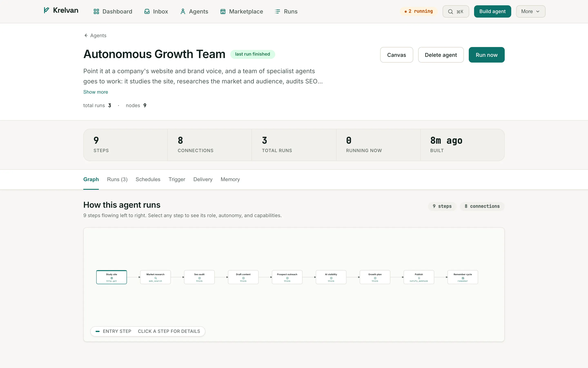Click the globe icon in Study site node
This screenshot has height=368, width=588.
coord(112,278)
